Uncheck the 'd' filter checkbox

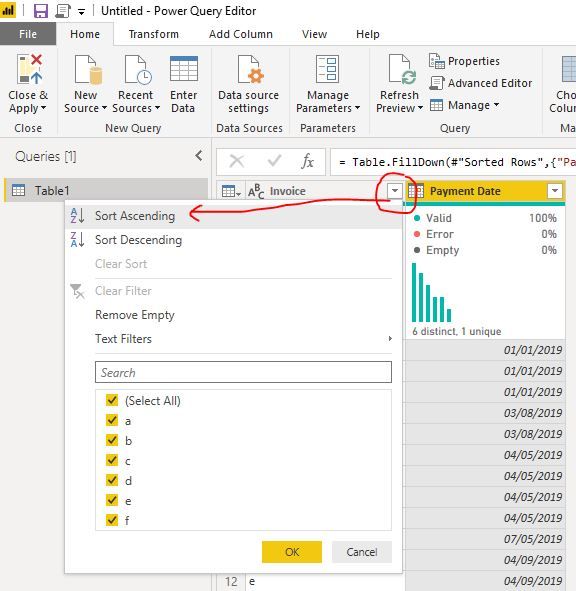(x=112, y=480)
